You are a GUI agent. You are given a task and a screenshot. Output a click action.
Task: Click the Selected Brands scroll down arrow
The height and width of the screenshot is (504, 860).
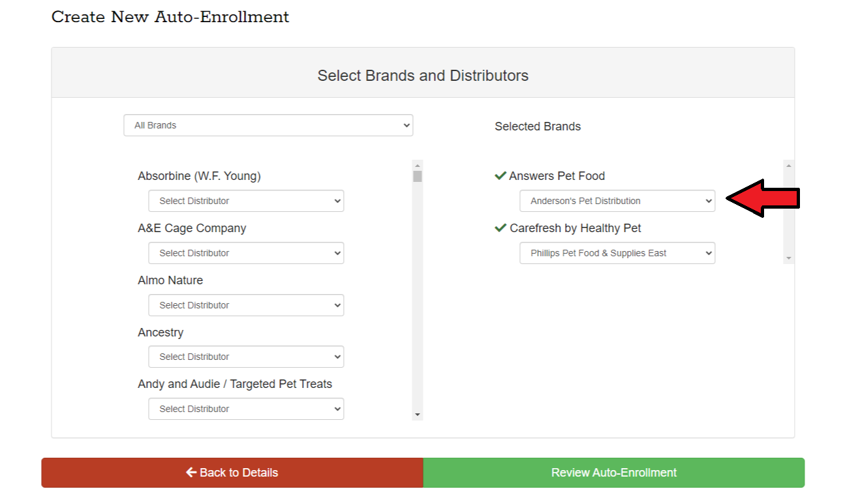[x=788, y=258]
